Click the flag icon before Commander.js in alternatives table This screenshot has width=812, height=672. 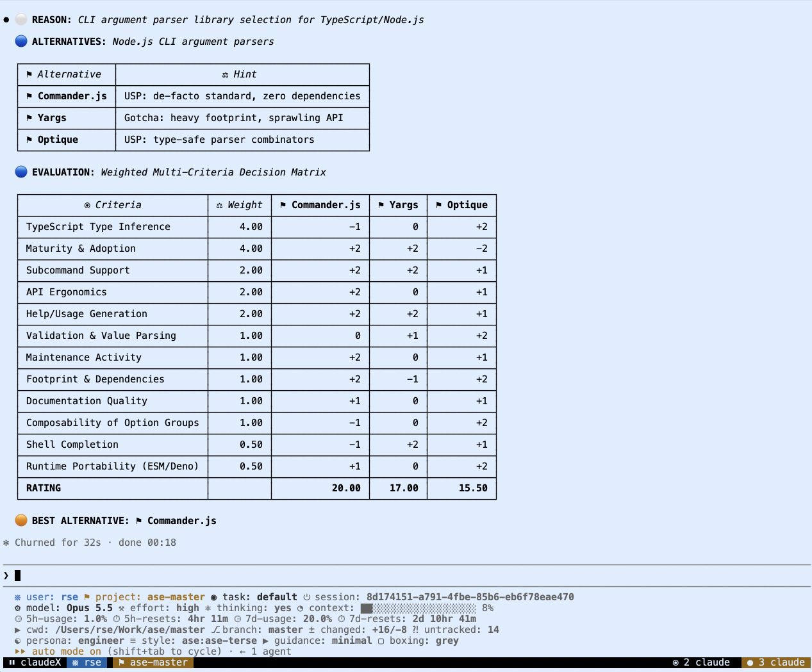click(x=29, y=96)
